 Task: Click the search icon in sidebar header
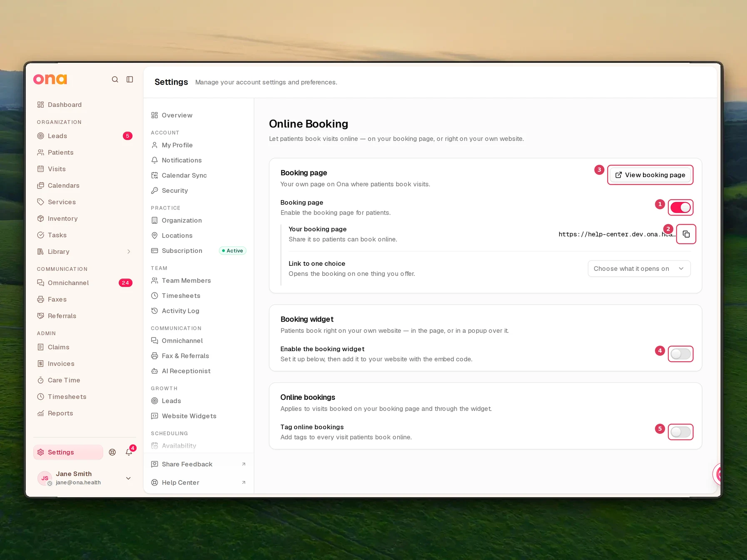[x=115, y=79]
